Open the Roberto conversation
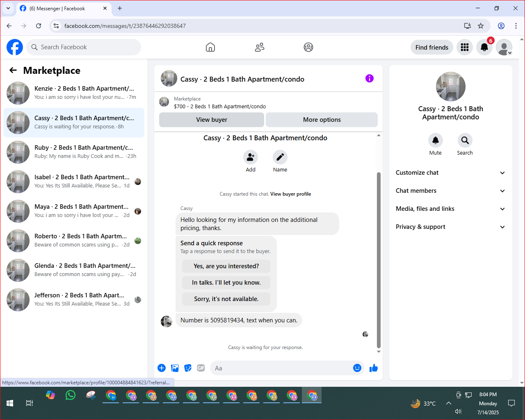This screenshot has height=420, width=525. coord(74,241)
